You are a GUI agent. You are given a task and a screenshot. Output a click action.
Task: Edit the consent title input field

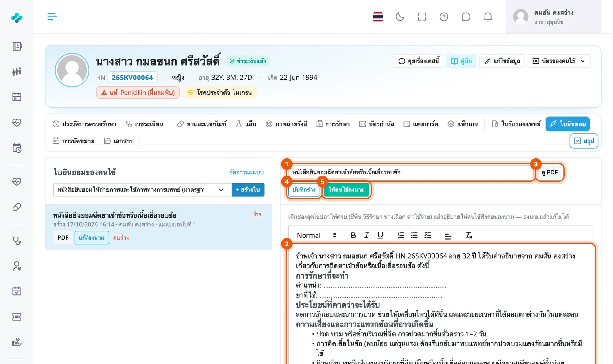click(x=411, y=172)
